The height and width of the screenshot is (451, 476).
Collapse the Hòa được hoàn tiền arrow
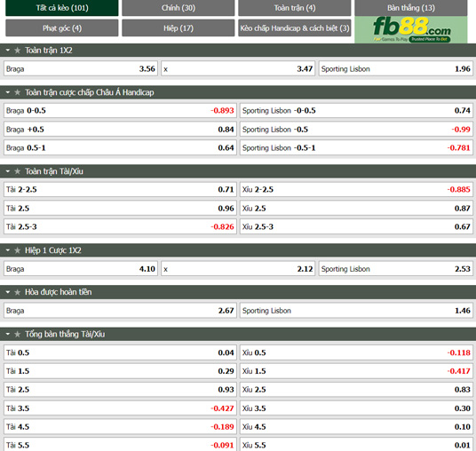[x=8, y=292]
